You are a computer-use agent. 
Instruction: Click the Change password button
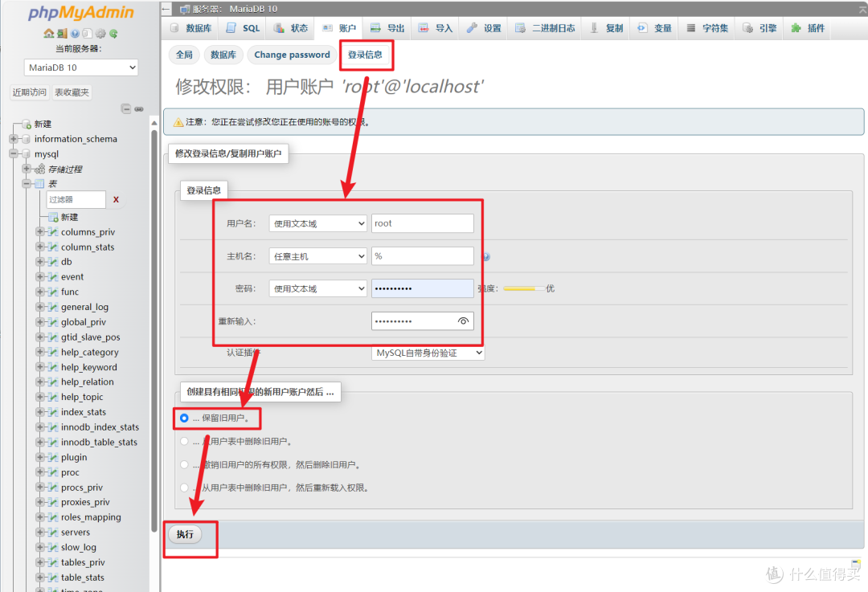tap(292, 55)
